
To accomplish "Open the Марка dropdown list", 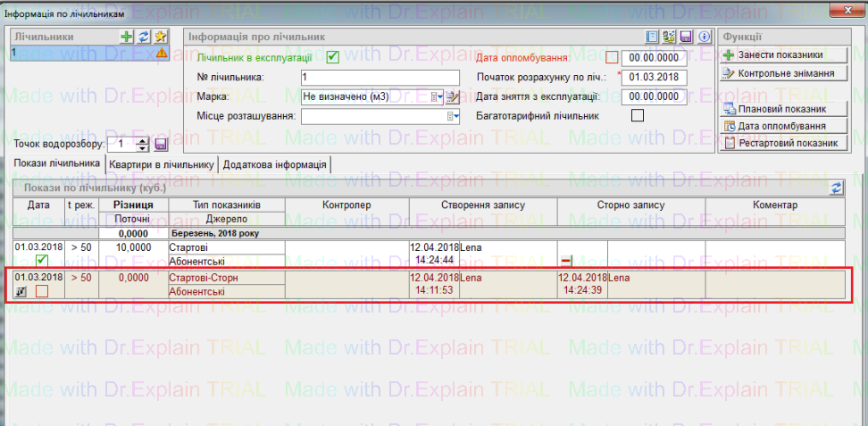I will tap(437, 96).
